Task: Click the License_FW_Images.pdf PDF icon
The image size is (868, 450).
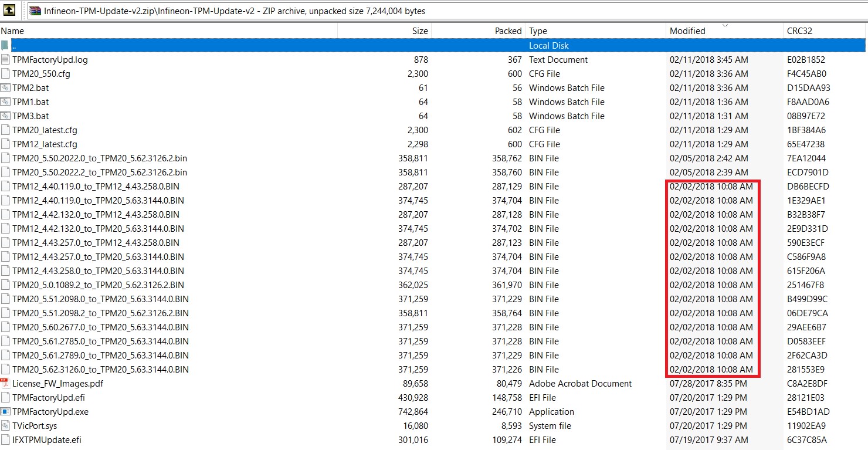Action: coord(5,384)
